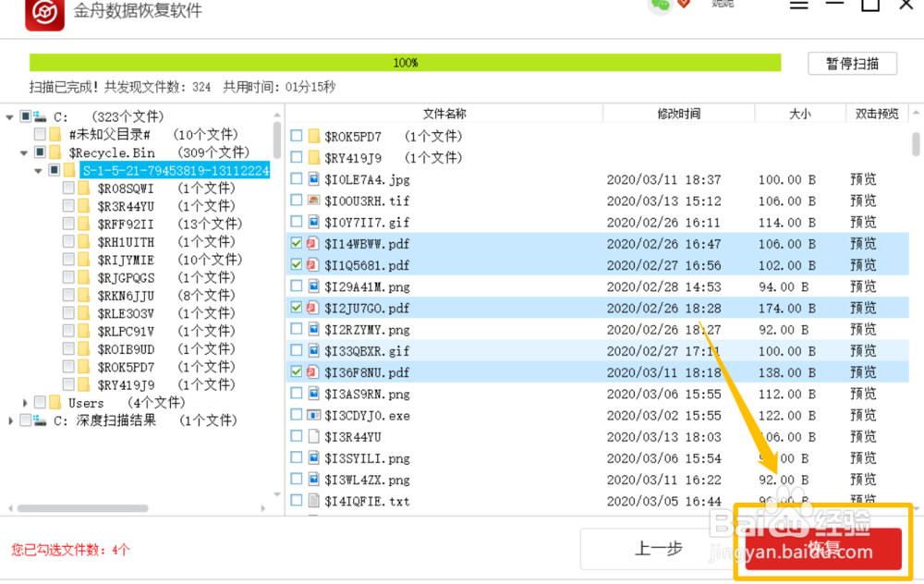Click the tree panel horizontal scrollbar
The image size is (924, 584).
pyautogui.click(x=82, y=508)
